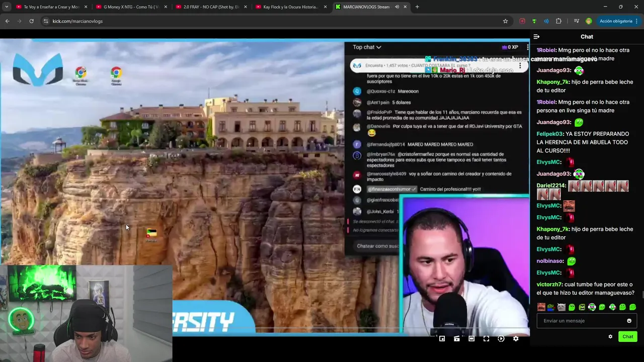
Task: Send message with the green Chat button
Action: click(628, 337)
